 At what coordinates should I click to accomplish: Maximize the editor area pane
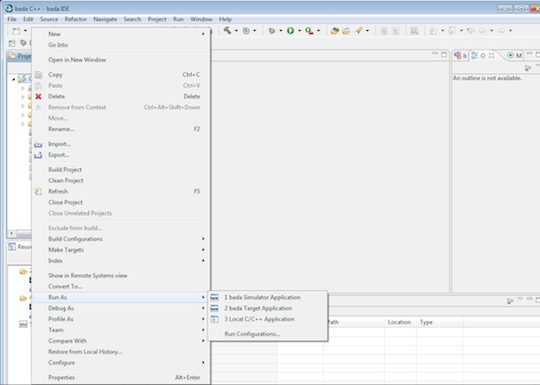point(444,54)
